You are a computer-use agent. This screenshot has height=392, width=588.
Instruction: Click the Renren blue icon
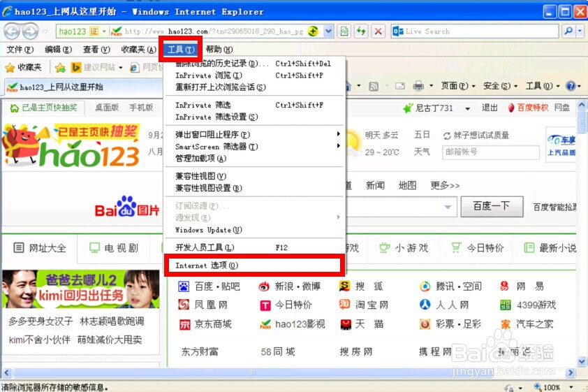pyautogui.click(x=425, y=305)
